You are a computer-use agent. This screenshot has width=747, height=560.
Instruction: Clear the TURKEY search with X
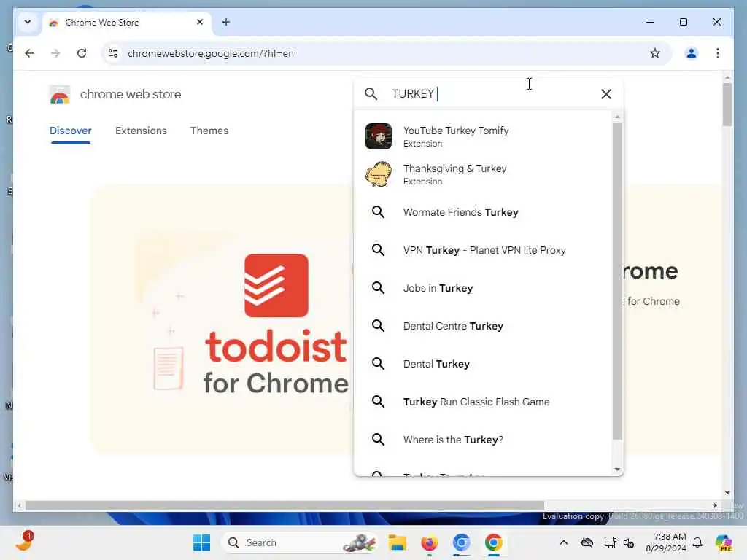606,94
